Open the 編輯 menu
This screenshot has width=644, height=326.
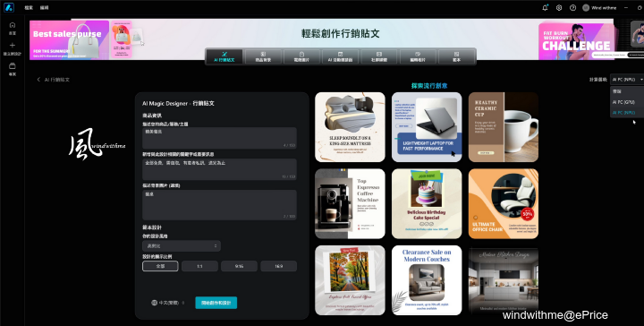coord(44,7)
